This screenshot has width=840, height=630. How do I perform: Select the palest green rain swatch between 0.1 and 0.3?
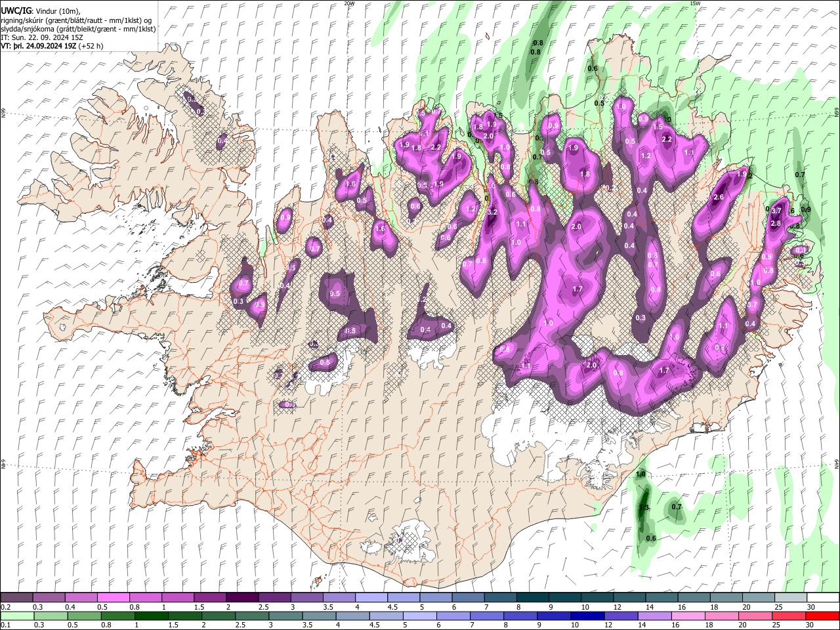17,616
